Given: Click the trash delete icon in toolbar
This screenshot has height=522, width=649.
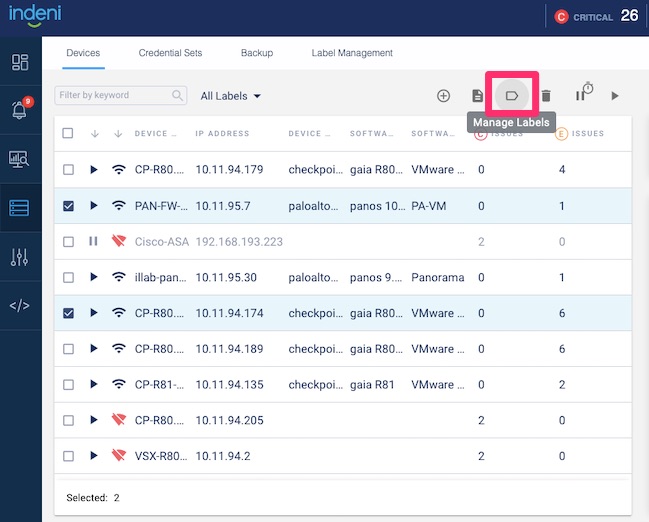Looking at the screenshot, I should (x=546, y=96).
